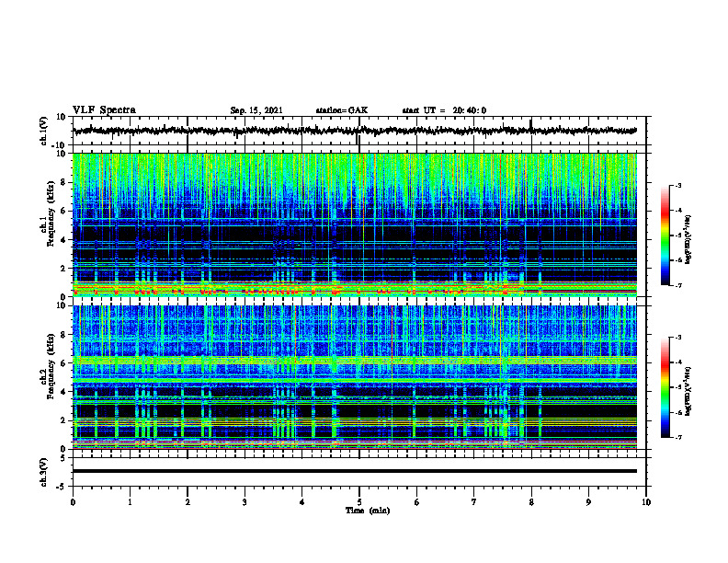Click the ch.1 spectrogram color bar

665,236
